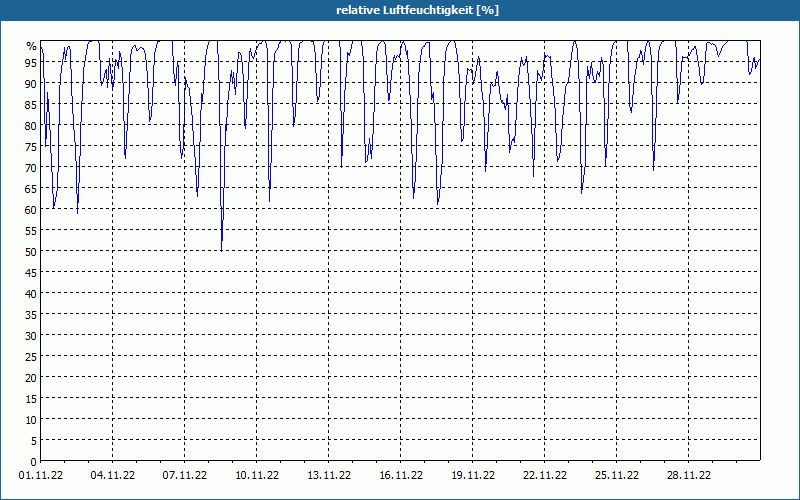Select the x-axis date label 25.11.22
This screenshot has height=500, width=800.
click(616, 476)
